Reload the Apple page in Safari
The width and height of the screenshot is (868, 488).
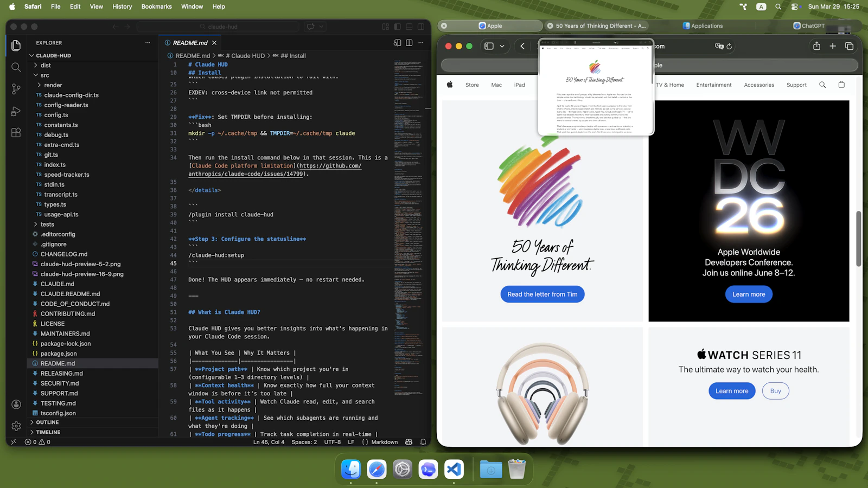(730, 47)
